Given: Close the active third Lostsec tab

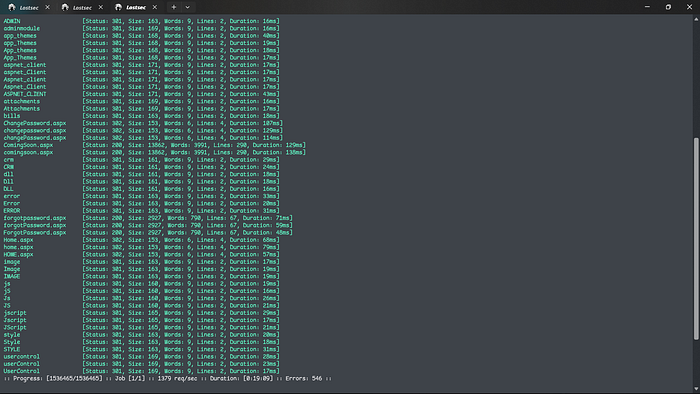Looking at the screenshot, I should click(x=154, y=7).
